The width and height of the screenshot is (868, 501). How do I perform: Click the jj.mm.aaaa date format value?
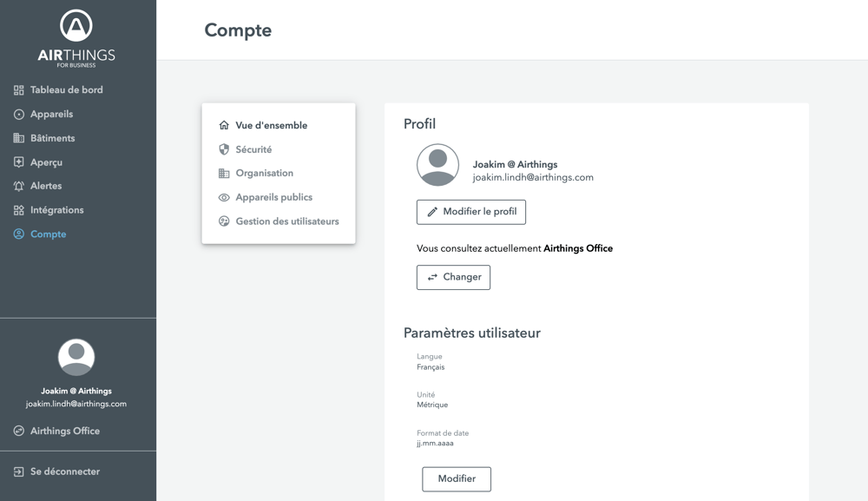(435, 443)
